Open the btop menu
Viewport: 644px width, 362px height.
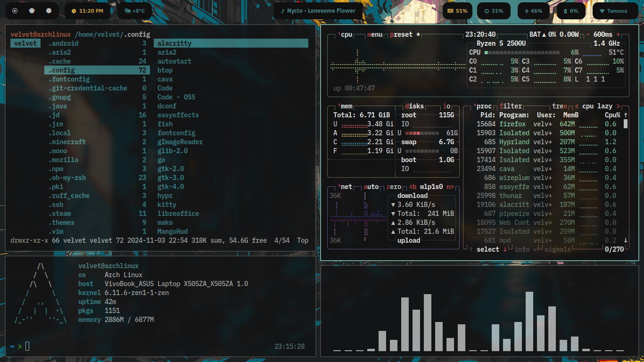coord(374,34)
